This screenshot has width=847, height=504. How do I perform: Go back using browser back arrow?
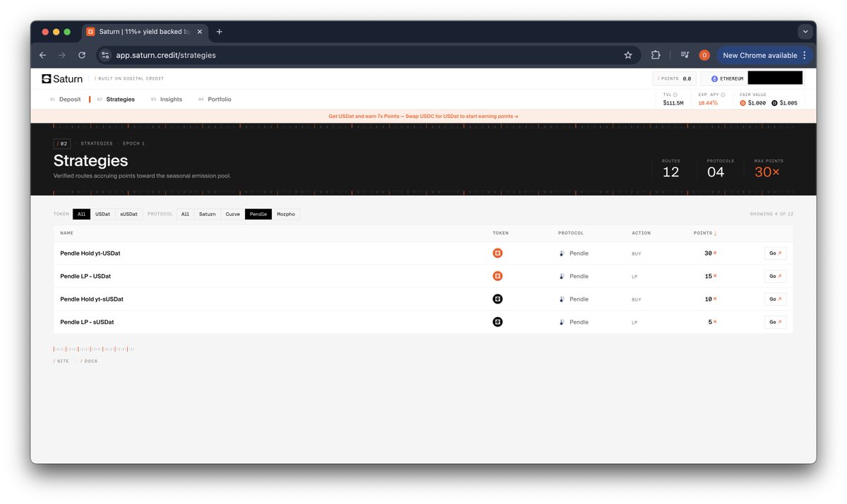(x=43, y=55)
